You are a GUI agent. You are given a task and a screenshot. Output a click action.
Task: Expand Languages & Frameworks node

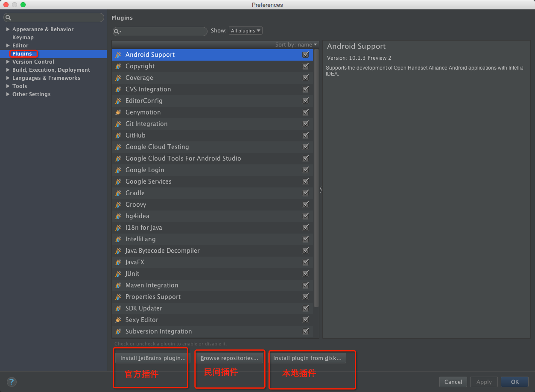[x=8, y=78]
